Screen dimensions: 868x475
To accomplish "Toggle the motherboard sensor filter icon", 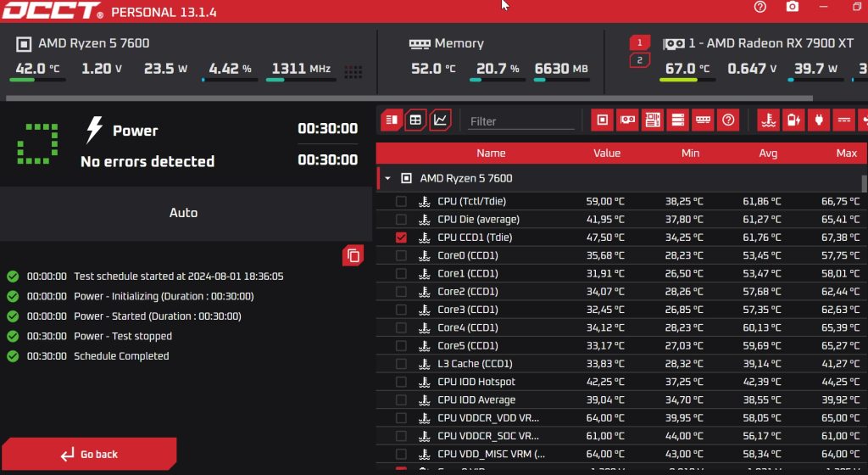I will point(653,120).
